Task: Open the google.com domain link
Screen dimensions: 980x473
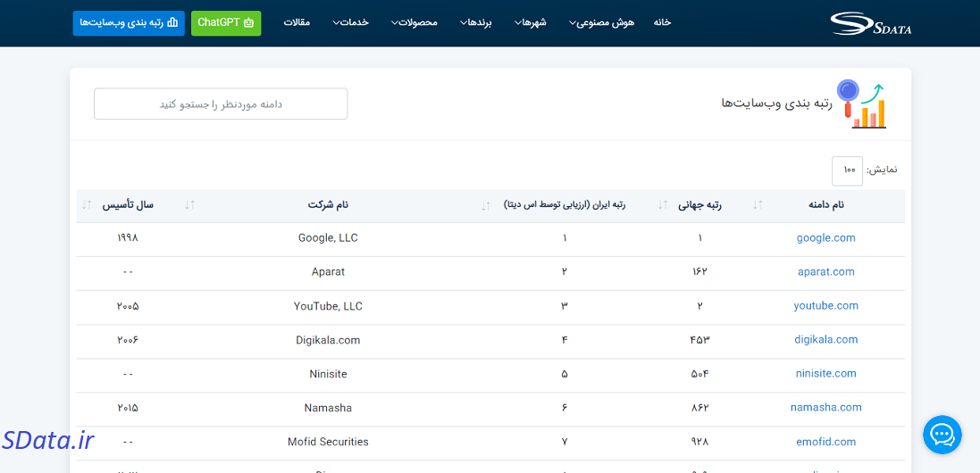Action: click(825, 238)
